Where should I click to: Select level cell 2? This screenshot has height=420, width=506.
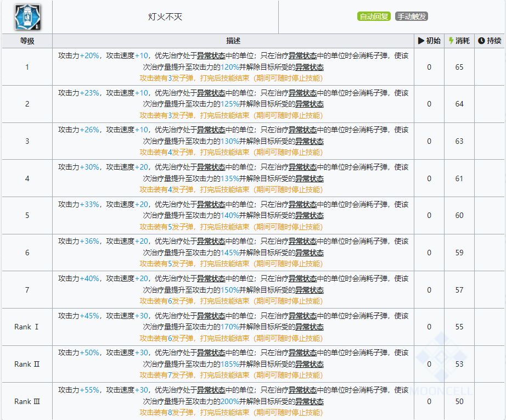click(x=27, y=104)
